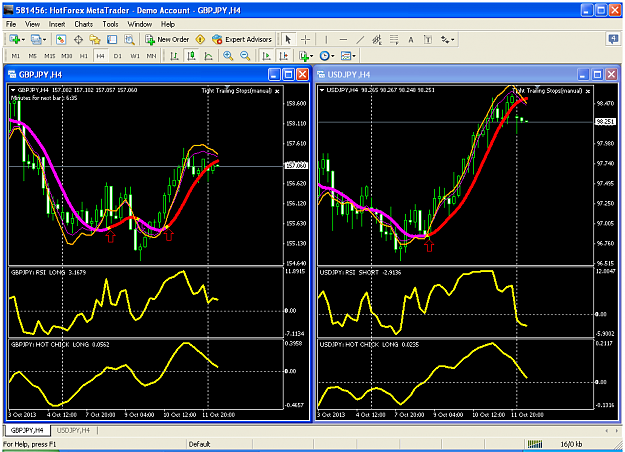625x452 pixels.
Task: Select the H4 timeframe button
Action: [100, 56]
